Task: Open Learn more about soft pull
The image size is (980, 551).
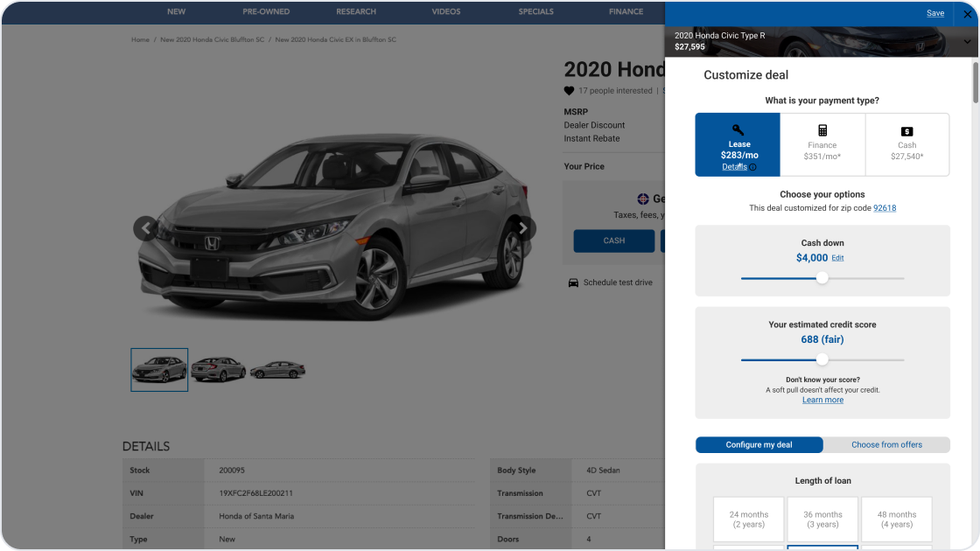Action: 822,400
